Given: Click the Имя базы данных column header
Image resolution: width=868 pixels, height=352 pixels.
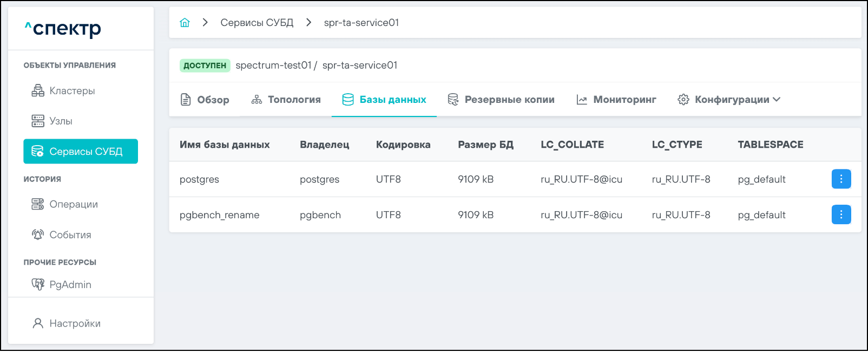Looking at the screenshot, I should (x=225, y=145).
